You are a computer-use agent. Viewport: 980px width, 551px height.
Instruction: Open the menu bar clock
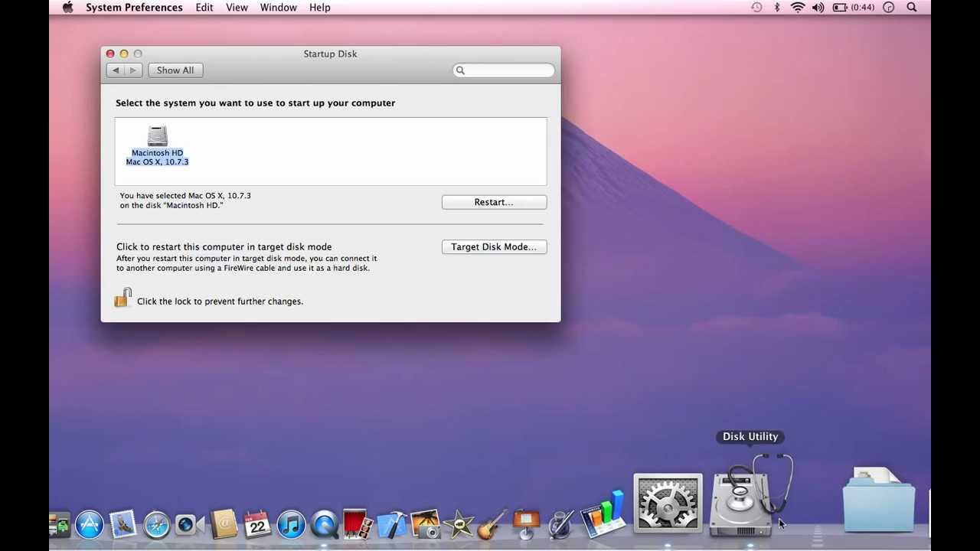pyautogui.click(x=888, y=7)
